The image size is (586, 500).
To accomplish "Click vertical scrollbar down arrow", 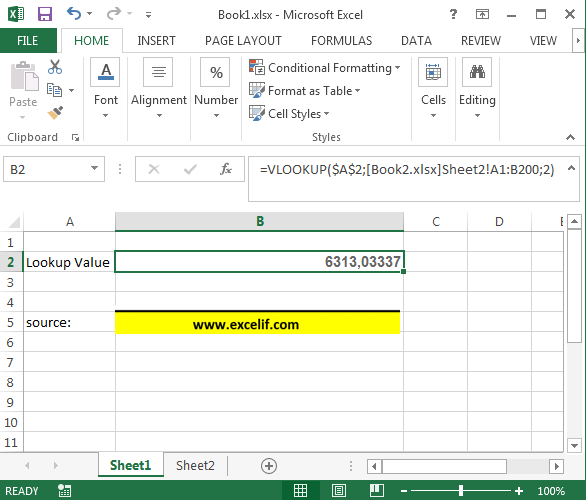I will 574,445.
